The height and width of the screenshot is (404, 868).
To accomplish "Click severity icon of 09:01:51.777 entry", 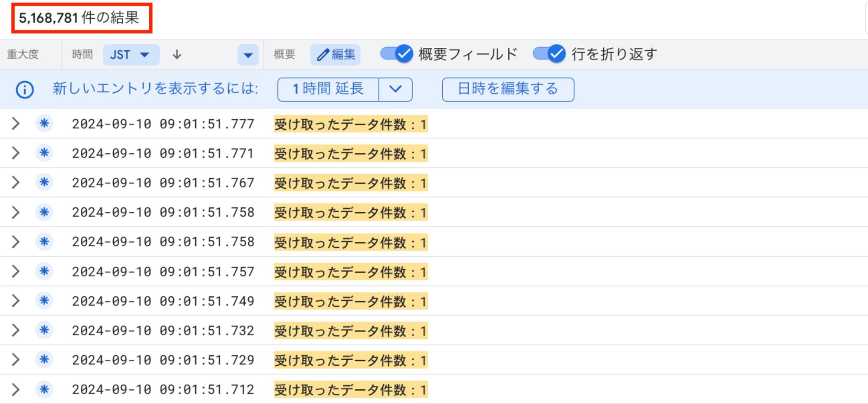I will coord(44,124).
